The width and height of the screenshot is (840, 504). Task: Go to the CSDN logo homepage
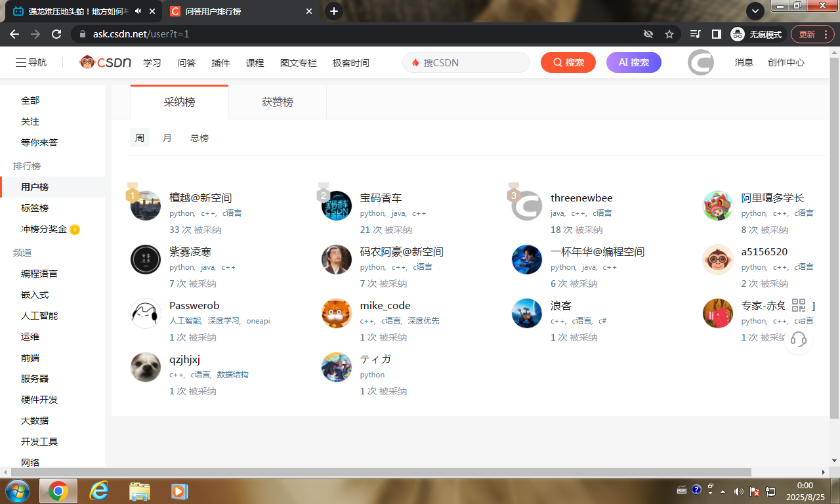105,62
